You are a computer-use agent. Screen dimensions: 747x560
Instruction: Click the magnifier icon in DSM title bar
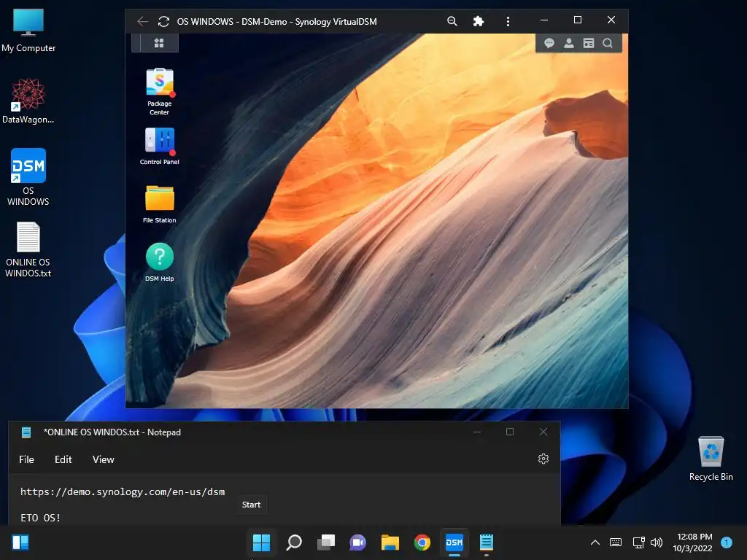(452, 21)
